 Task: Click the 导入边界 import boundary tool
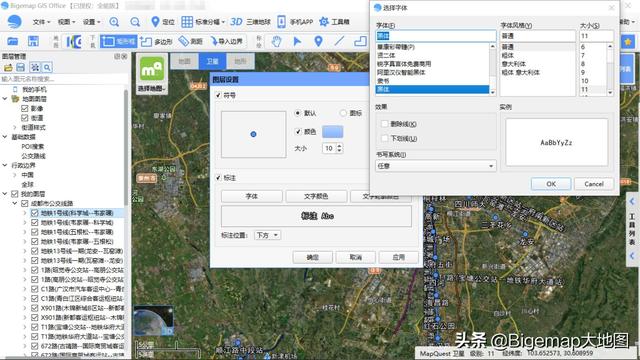click(227, 41)
